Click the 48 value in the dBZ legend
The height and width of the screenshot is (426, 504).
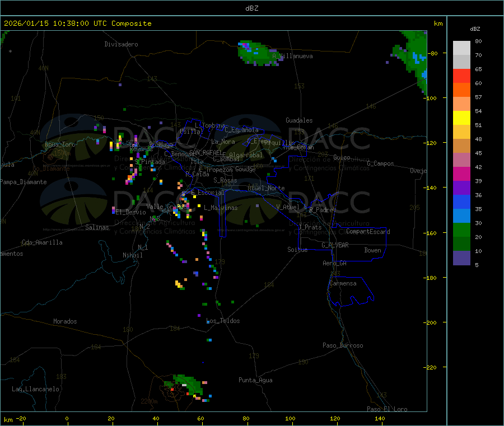(478, 139)
